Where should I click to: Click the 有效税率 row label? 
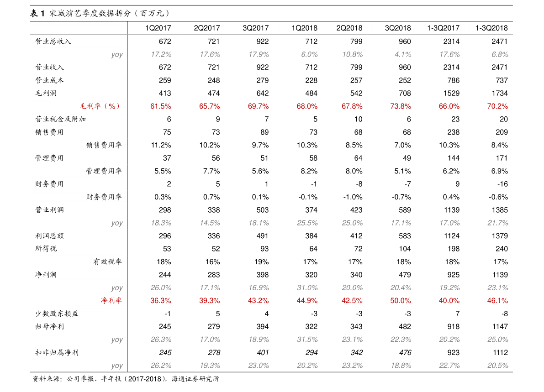pyautogui.click(x=107, y=261)
